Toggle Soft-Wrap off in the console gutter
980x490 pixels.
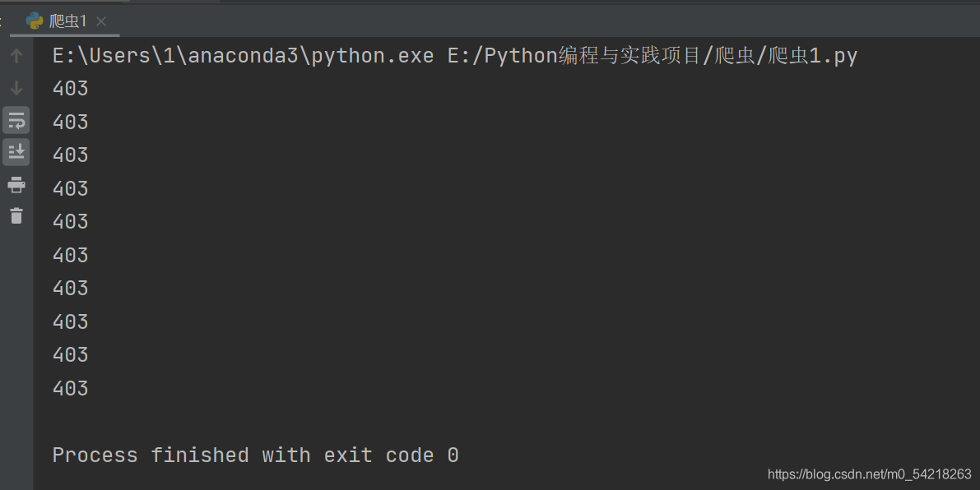[16, 119]
